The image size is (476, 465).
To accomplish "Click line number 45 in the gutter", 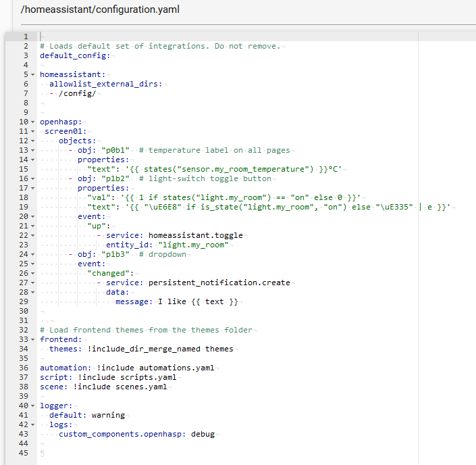I will coord(23,453).
